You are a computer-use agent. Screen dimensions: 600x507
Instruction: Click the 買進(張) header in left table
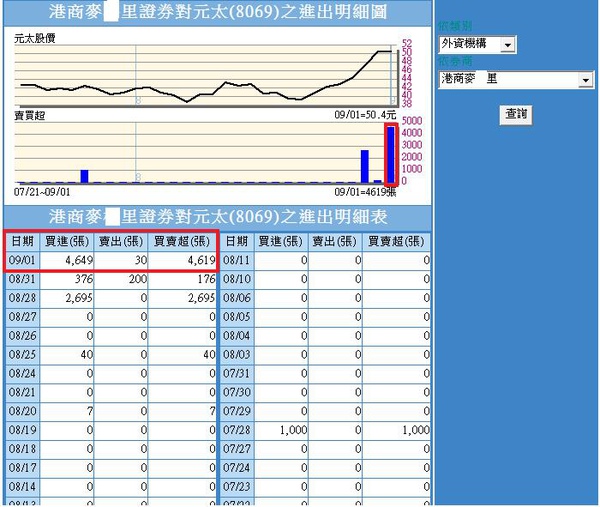[x=67, y=241]
